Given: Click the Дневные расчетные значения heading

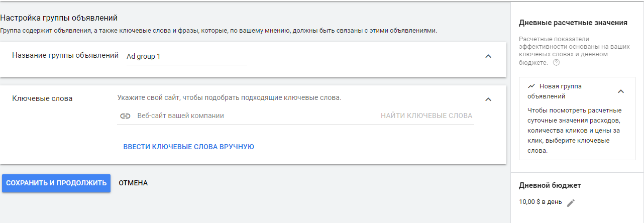Looking at the screenshot, I should coord(573,23).
